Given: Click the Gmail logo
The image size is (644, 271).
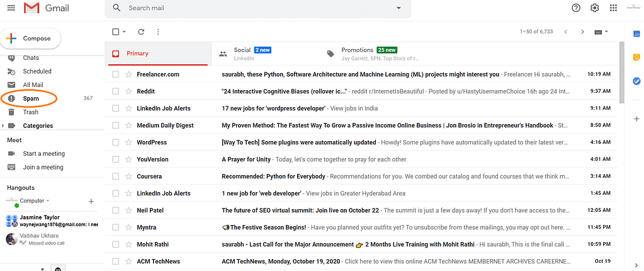Looking at the screenshot, I should 47,8.
